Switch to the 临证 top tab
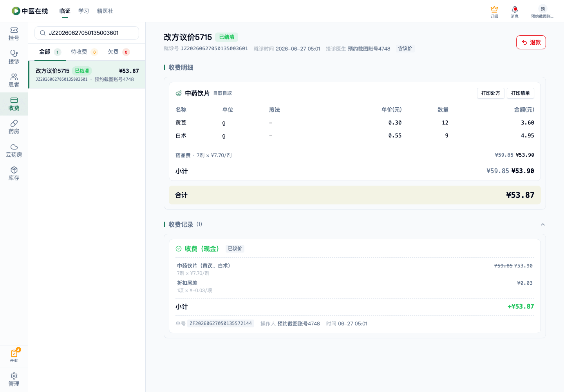This screenshot has height=392, width=564. coord(65,11)
